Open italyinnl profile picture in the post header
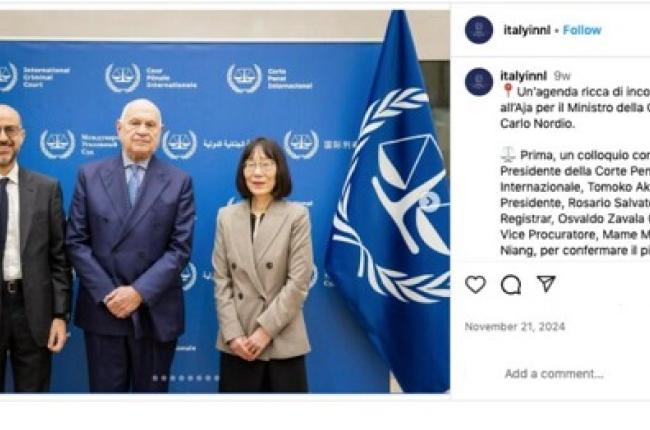Image resolution: width=650 pixels, height=430 pixels. tap(479, 30)
